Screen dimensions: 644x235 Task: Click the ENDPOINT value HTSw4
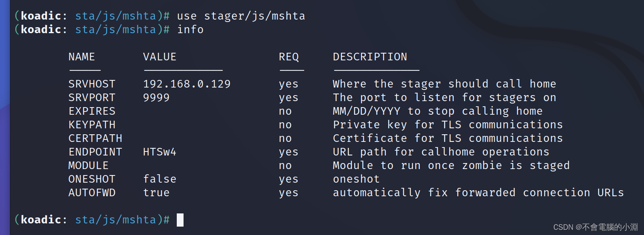[x=160, y=152]
